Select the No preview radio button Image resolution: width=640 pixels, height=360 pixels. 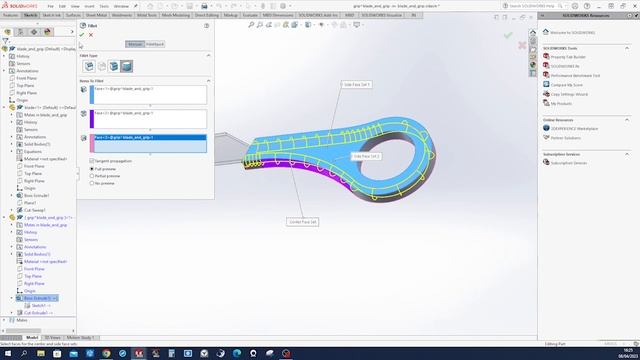pyautogui.click(x=91, y=183)
